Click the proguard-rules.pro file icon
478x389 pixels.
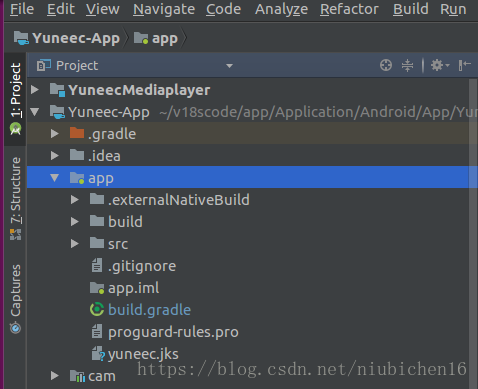[x=97, y=331]
